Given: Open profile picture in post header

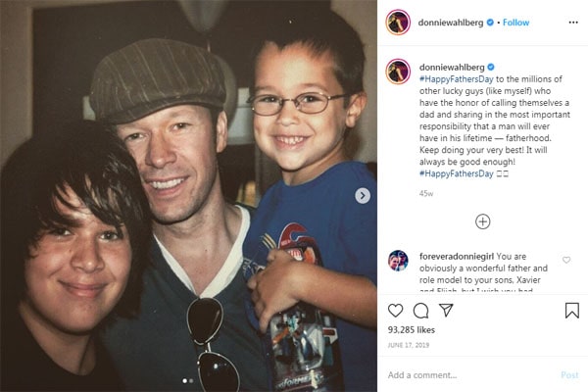Looking at the screenshot, I should point(398,23).
